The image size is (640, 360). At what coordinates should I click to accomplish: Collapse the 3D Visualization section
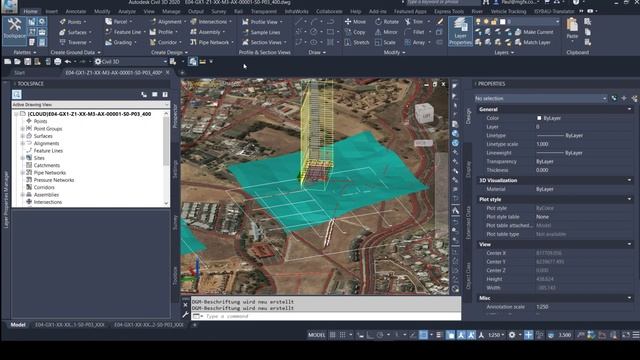(x=629, y=180)
